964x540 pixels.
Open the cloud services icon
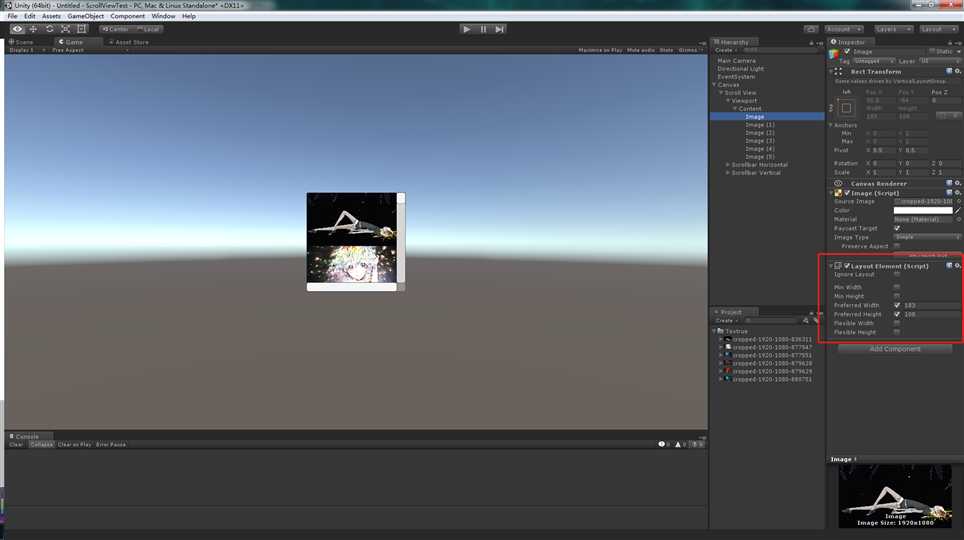[811, 29]
